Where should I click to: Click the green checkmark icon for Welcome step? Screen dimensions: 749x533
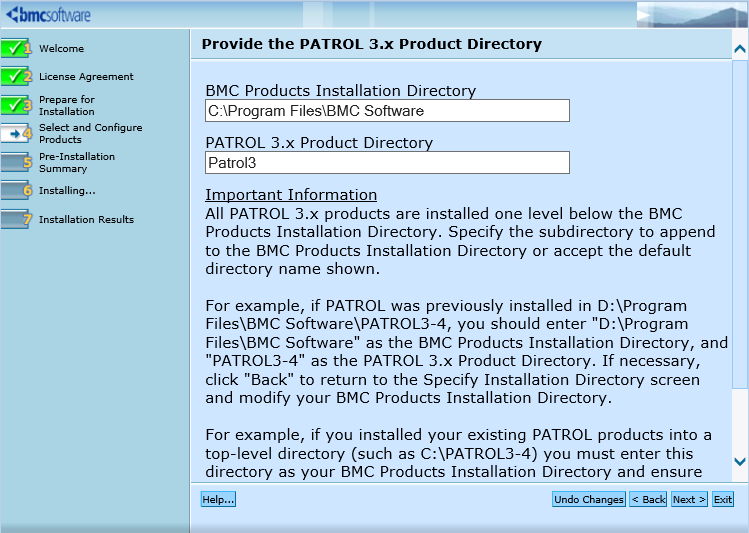click(x=15, y=48)
